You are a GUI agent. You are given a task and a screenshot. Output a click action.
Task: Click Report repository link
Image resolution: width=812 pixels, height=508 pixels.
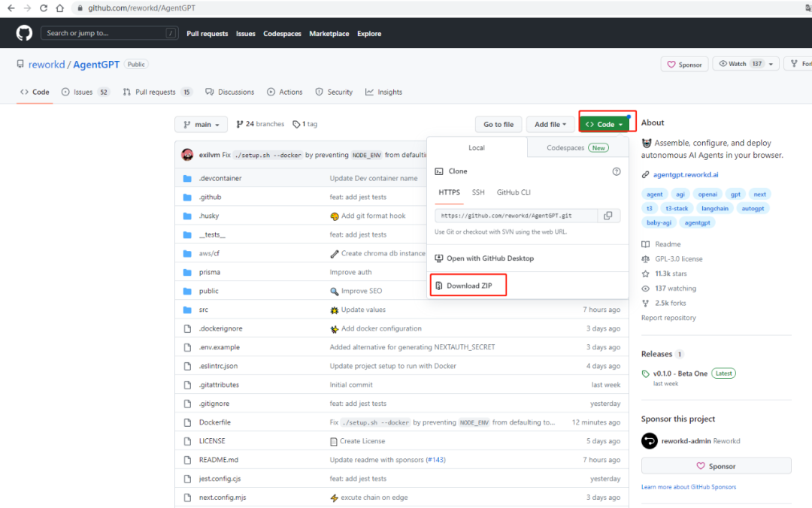(668, 318)
